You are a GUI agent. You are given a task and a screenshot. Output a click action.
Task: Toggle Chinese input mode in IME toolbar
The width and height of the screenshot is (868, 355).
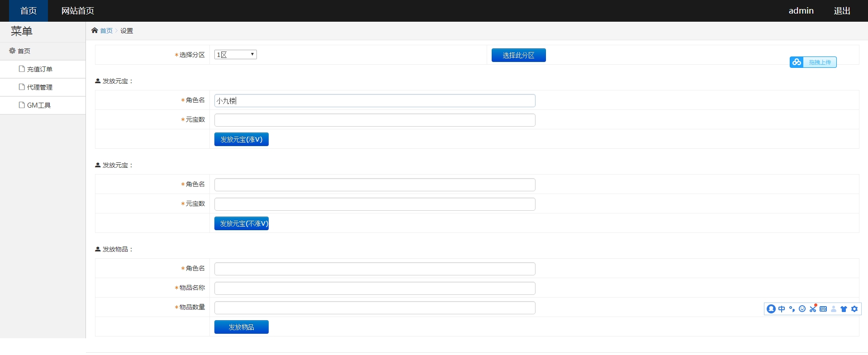782,309
